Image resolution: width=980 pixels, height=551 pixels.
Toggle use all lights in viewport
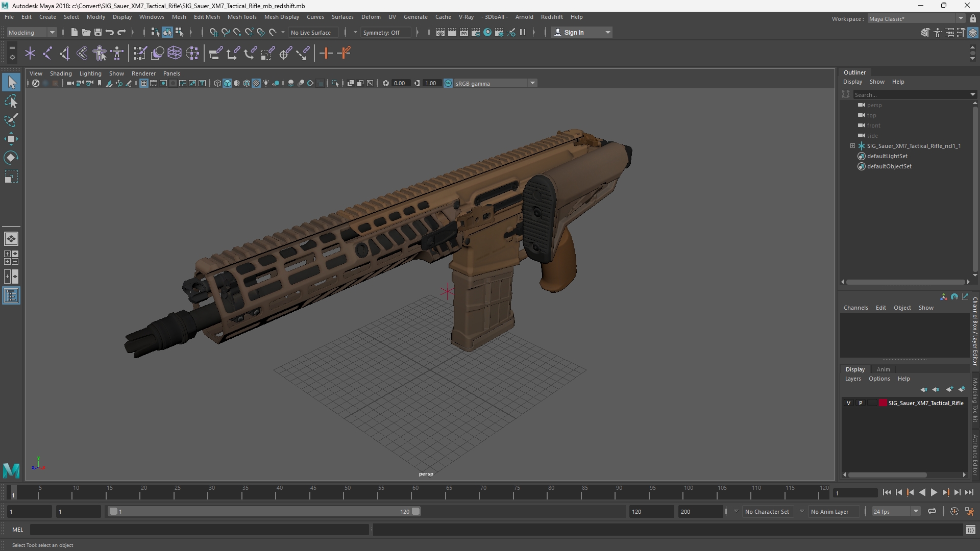[266, 83]
